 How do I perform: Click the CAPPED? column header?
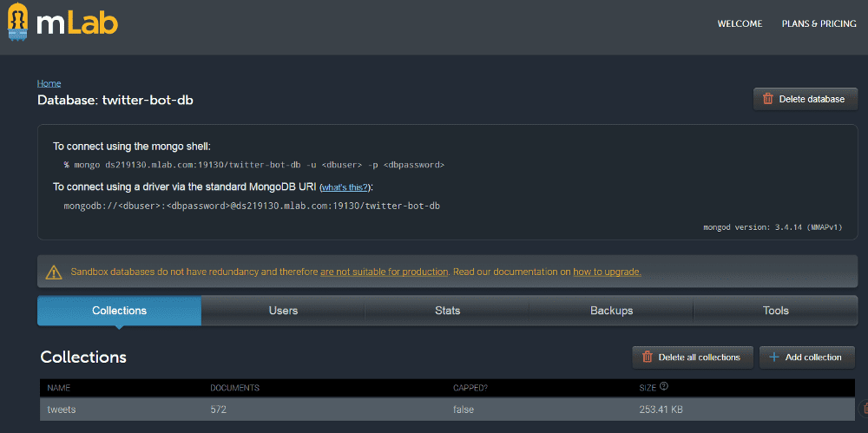pos(470,388)
